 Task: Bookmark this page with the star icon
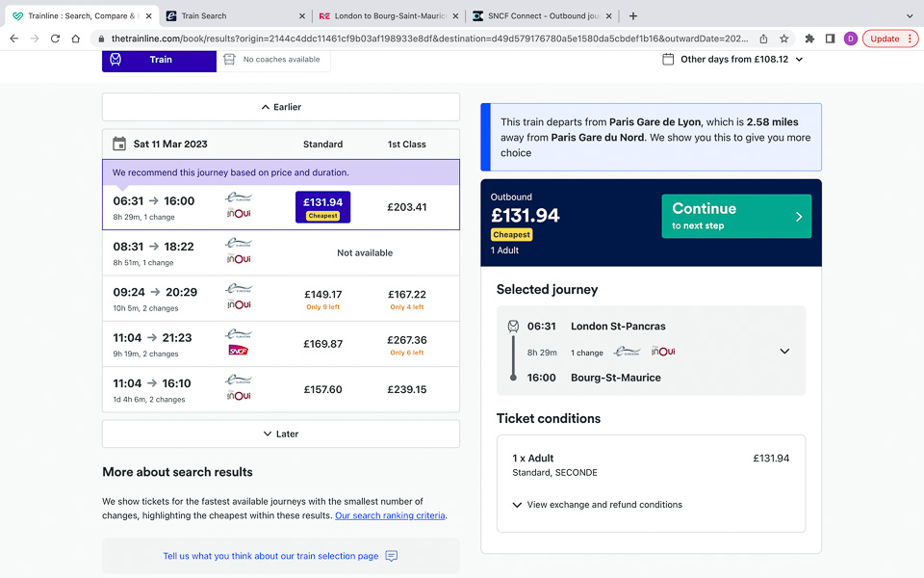pyautogui.click(x=783, y=39)
